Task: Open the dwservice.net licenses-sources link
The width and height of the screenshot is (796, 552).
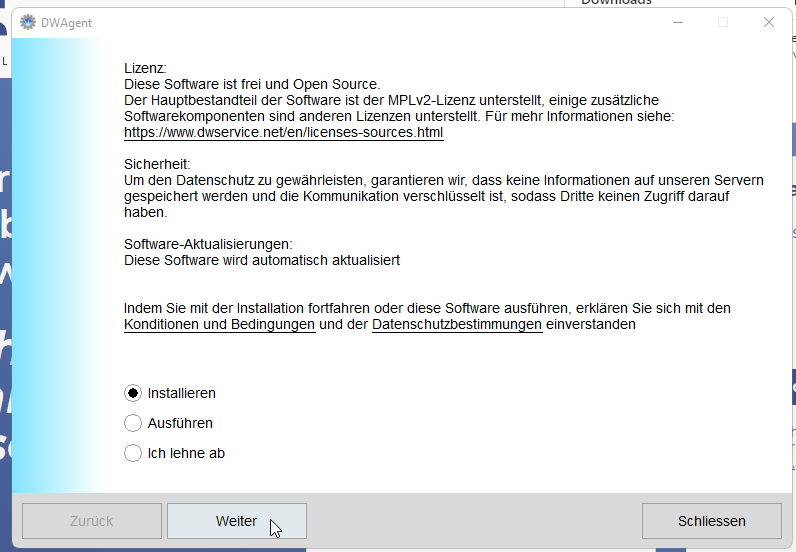Action: coord(283,132)
